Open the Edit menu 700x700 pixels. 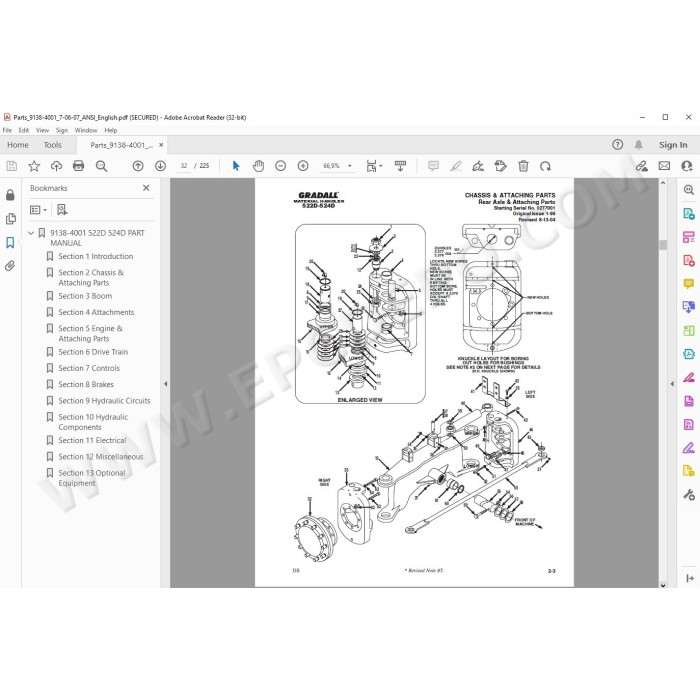coord(24,130)
